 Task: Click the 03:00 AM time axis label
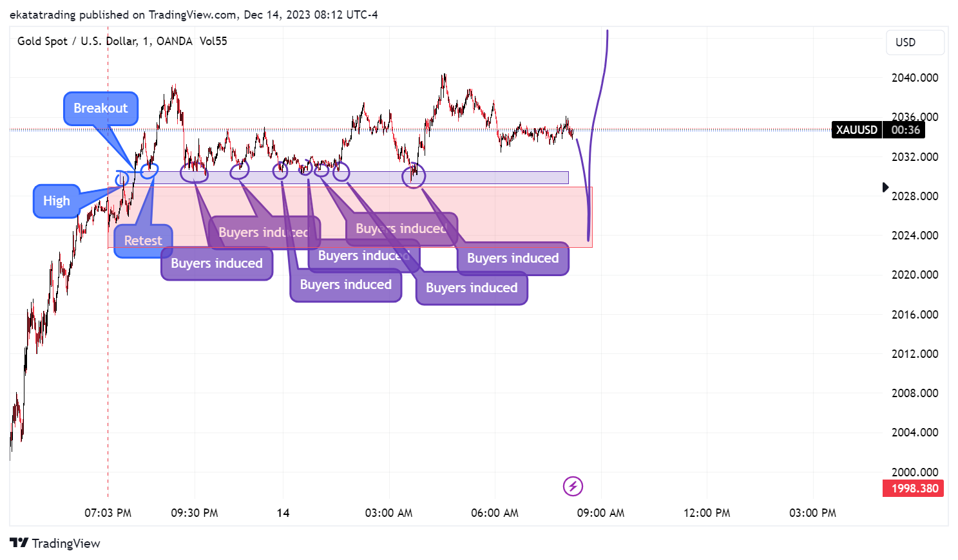point(388,513)
